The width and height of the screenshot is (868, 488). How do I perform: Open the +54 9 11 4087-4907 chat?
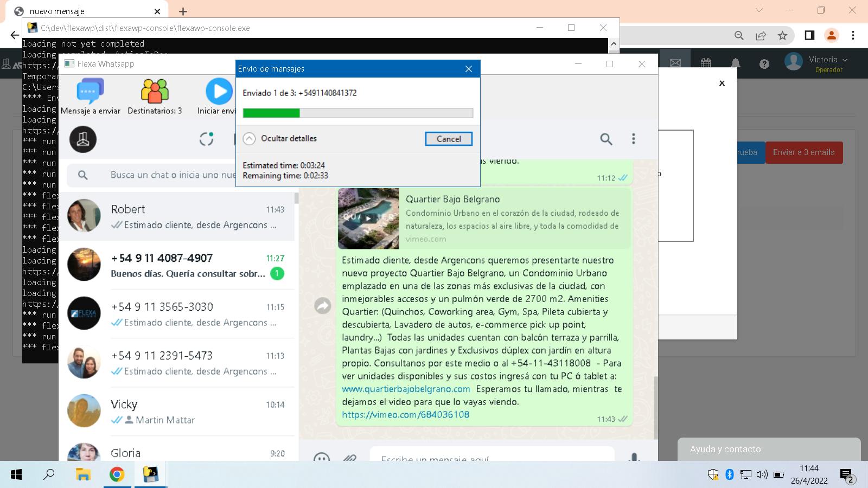(177, 265)
